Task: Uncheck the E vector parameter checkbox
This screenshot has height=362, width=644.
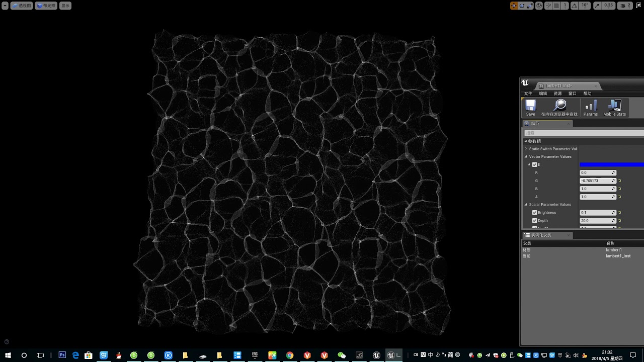Action: coord(535,164)
